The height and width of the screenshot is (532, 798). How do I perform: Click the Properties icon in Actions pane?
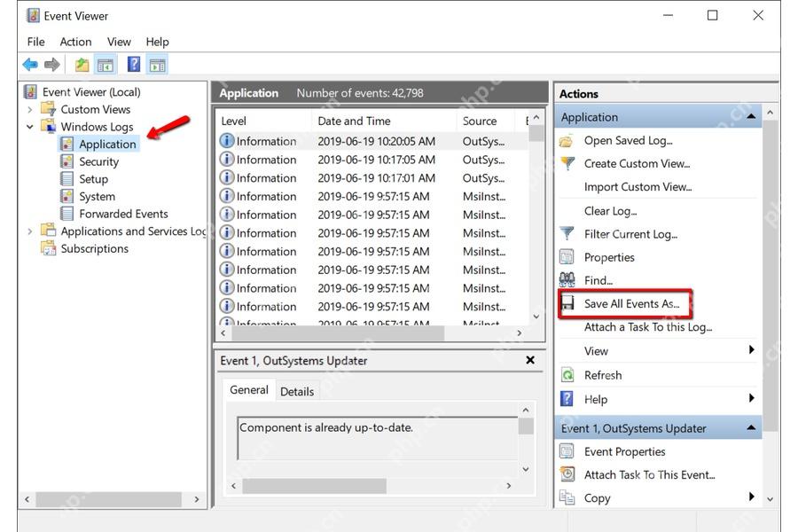pyautogui.click(x=567, y=256)
